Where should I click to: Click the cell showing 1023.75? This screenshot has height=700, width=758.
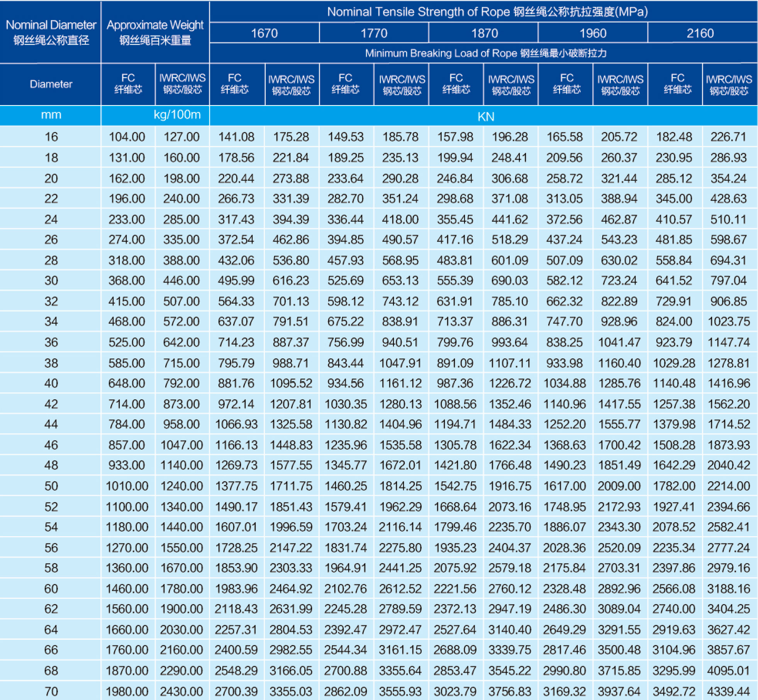click(x=728, y=321)
